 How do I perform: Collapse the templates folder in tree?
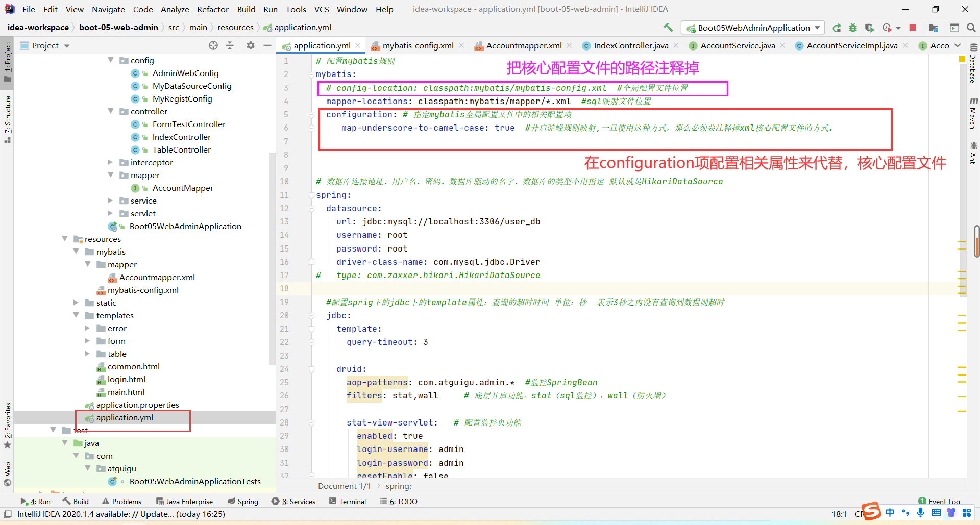pyautogui.click(x=77, y=315)
